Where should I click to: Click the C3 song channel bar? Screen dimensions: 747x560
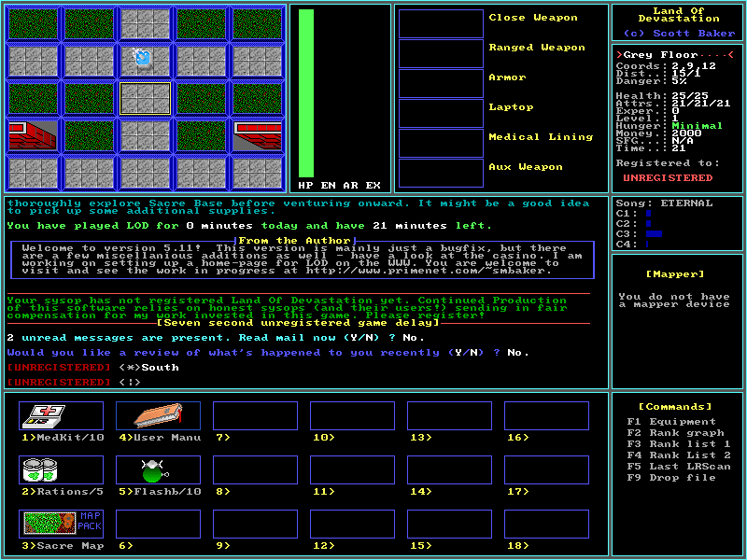coord(654,234)
